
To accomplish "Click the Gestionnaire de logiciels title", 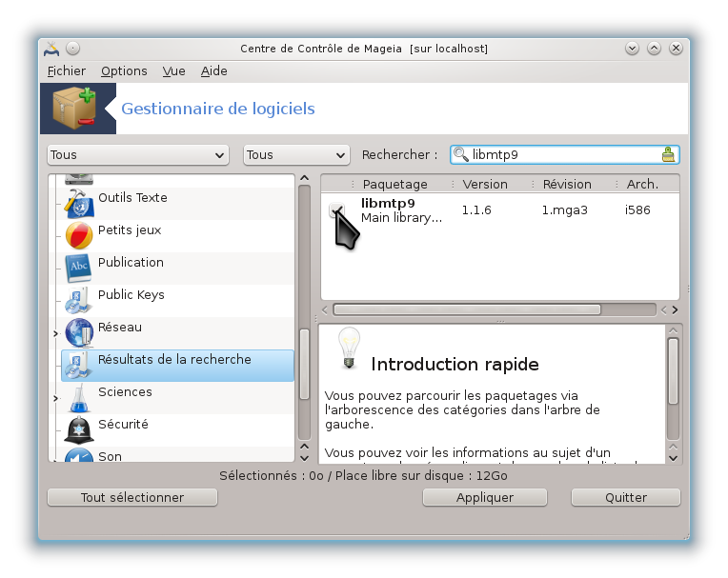I will coord(218,109).
